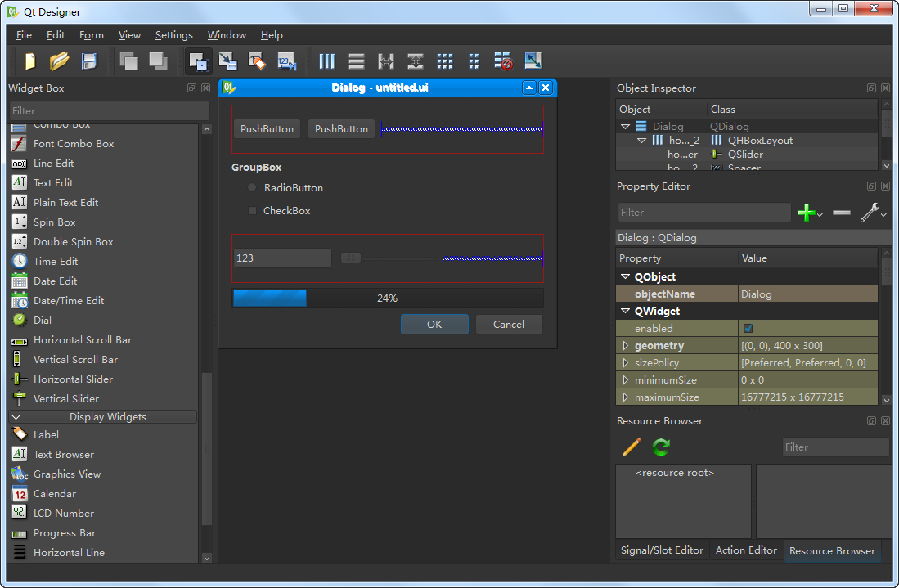
Task: Toggle the enabled property checkbox
Action: (748, 328)
